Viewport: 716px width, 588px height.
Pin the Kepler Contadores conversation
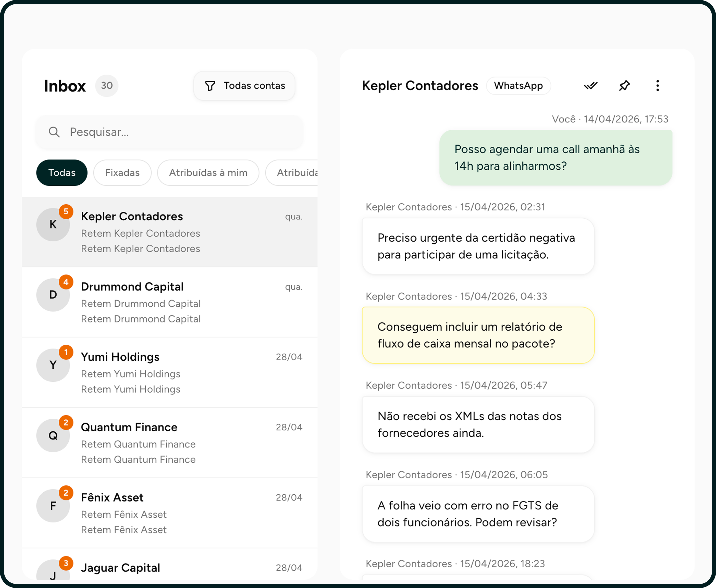point(624,86)
